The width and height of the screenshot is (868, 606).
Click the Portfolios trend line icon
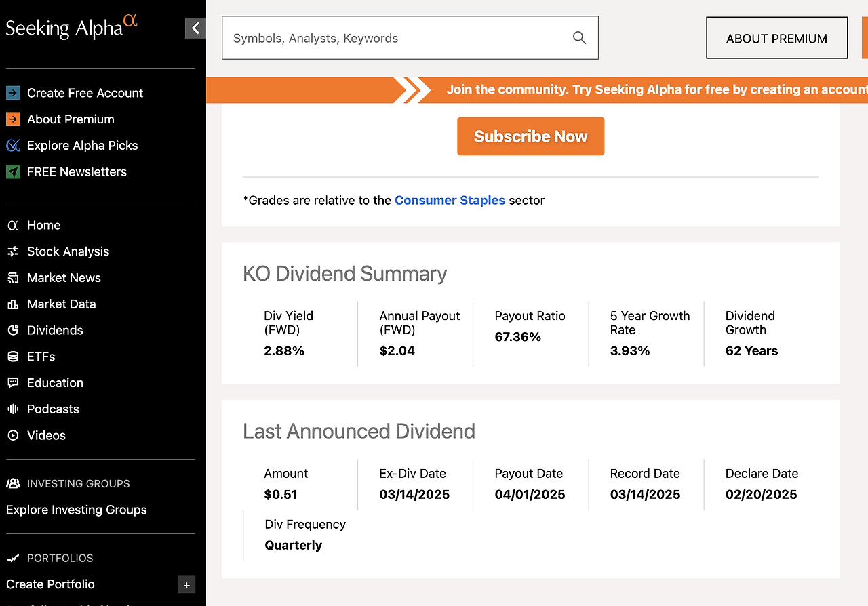pos(13,558)
